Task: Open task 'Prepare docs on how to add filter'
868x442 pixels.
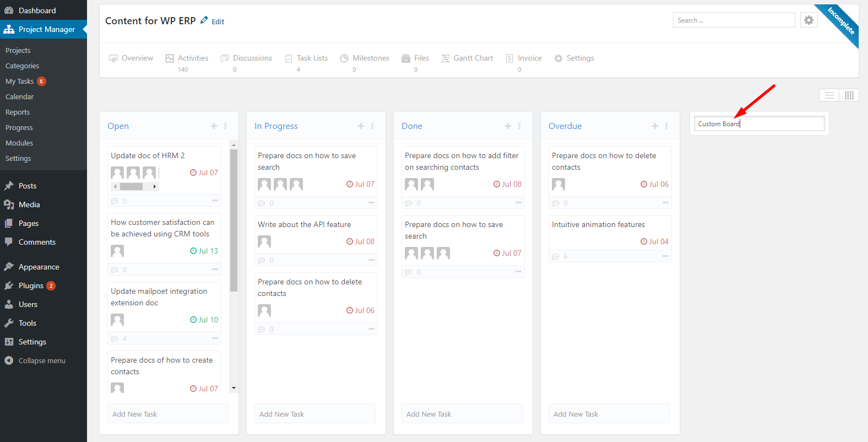Action: [x=462, y=161]
